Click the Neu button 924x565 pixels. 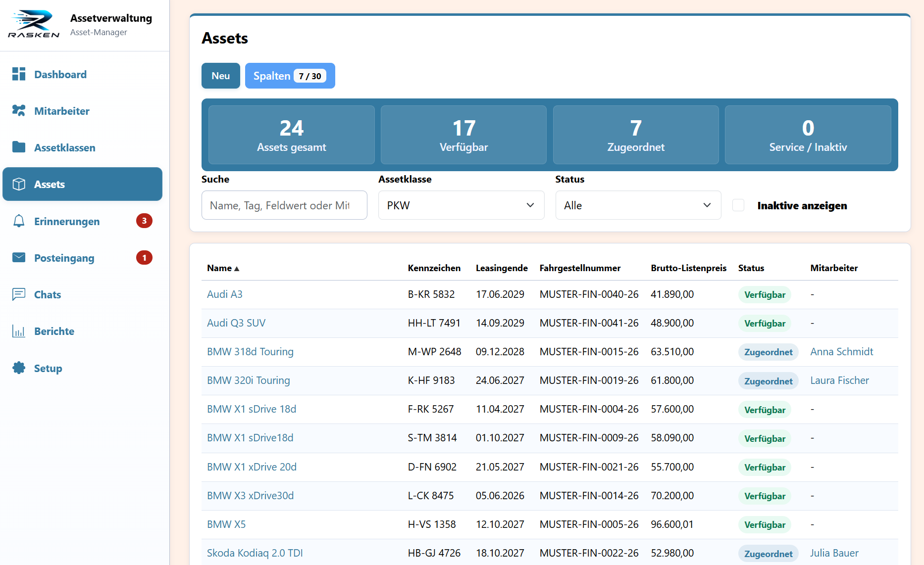point(221,76)
